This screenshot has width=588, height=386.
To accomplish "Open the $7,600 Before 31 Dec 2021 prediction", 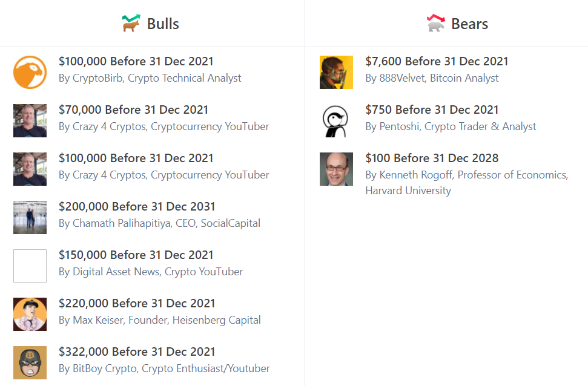I will (x=437, y=61).
